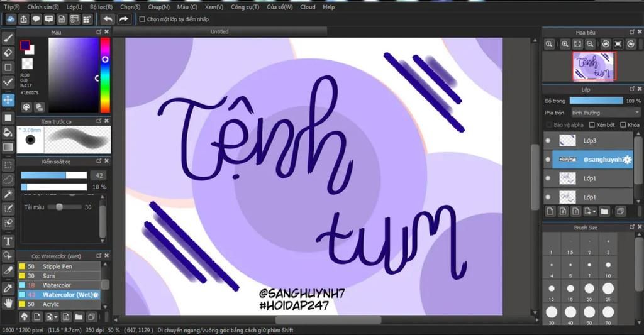Image resolution: width=644 pixels, height=335 pixels.
Task: Toggle the 'Khóa' lock checkbox
Action: 623,125
